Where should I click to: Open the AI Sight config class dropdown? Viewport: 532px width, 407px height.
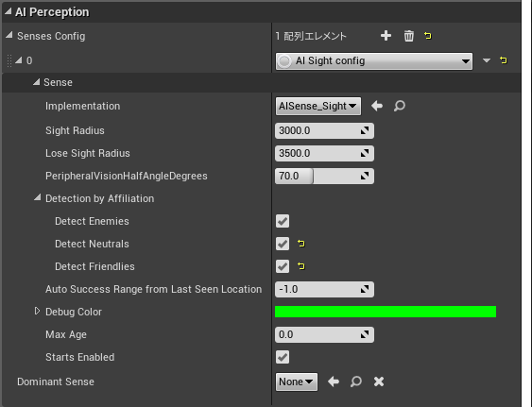point(374,61)
